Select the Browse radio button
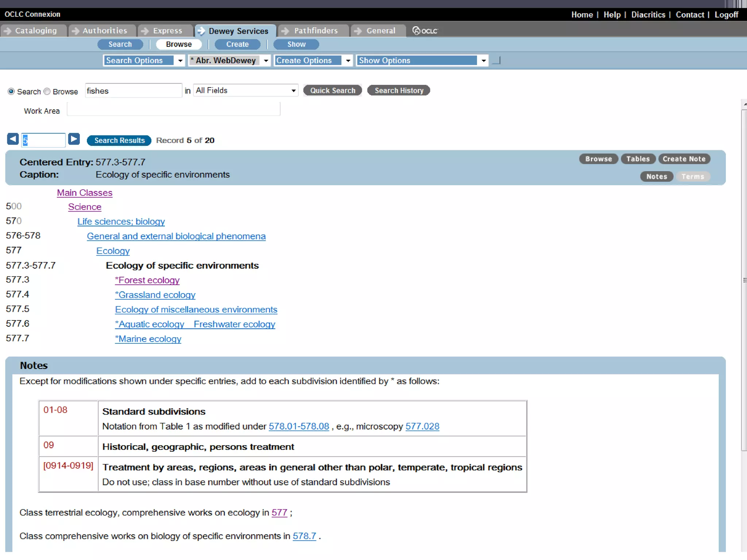Image resolution: width=747 pixels, height=560 pixels. click(x=47, y=92)
